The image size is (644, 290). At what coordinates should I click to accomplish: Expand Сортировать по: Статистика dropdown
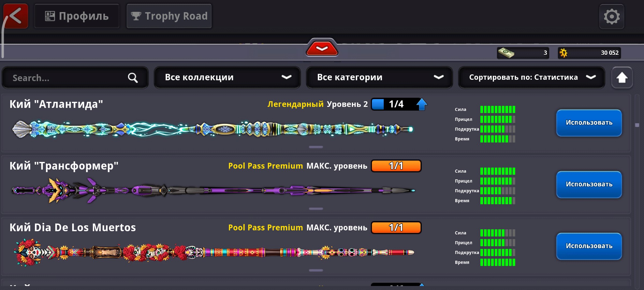(531, 78)
